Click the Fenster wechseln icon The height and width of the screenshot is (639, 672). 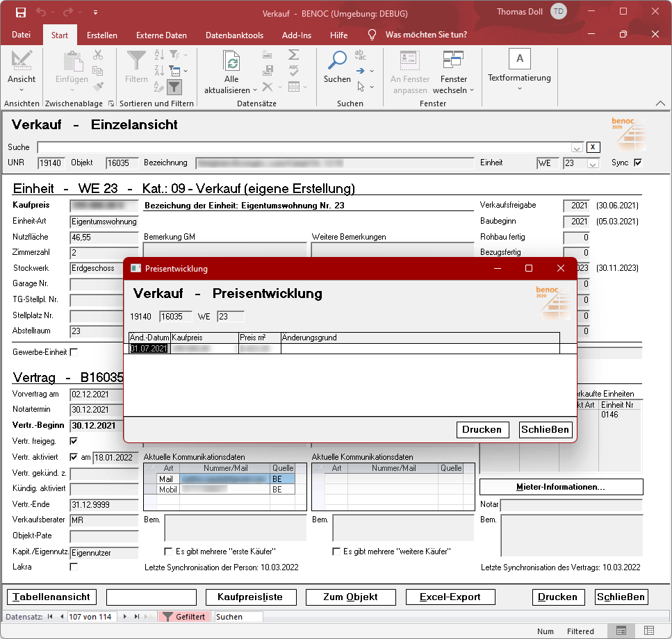tap(453, 61)
